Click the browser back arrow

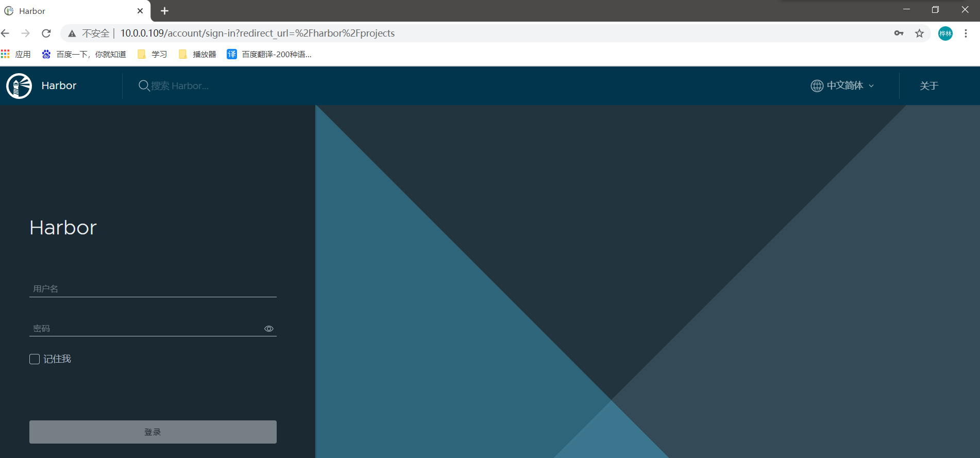6,33
